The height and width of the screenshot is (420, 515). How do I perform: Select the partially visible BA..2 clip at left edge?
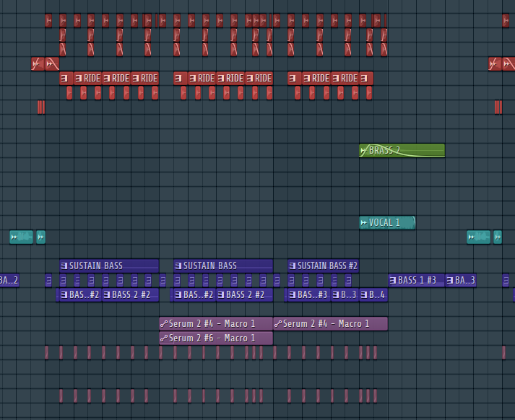click(x=9, y=280)
